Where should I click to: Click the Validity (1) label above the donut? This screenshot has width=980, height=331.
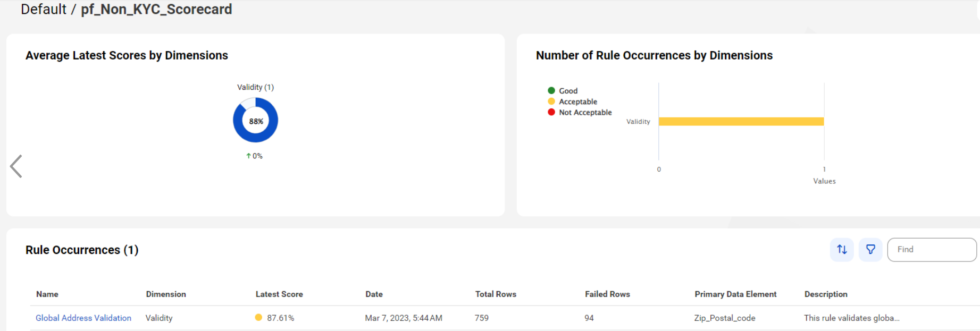coord(255,87)
